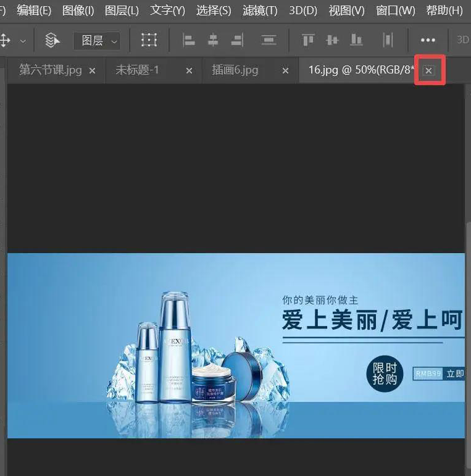Open the 滤镜(T) menu
The width and height of the screenshot is (471, 476).
(x=260, y=10)
